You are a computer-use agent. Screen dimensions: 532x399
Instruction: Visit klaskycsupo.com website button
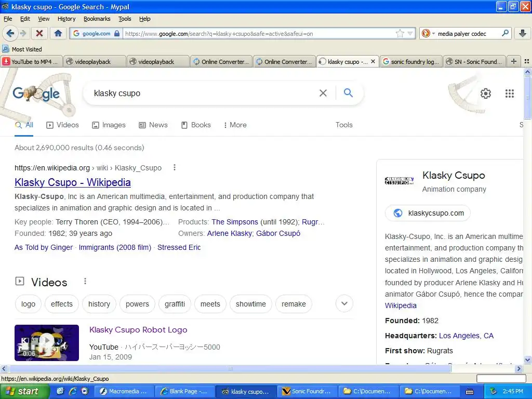tap(428, 213)
